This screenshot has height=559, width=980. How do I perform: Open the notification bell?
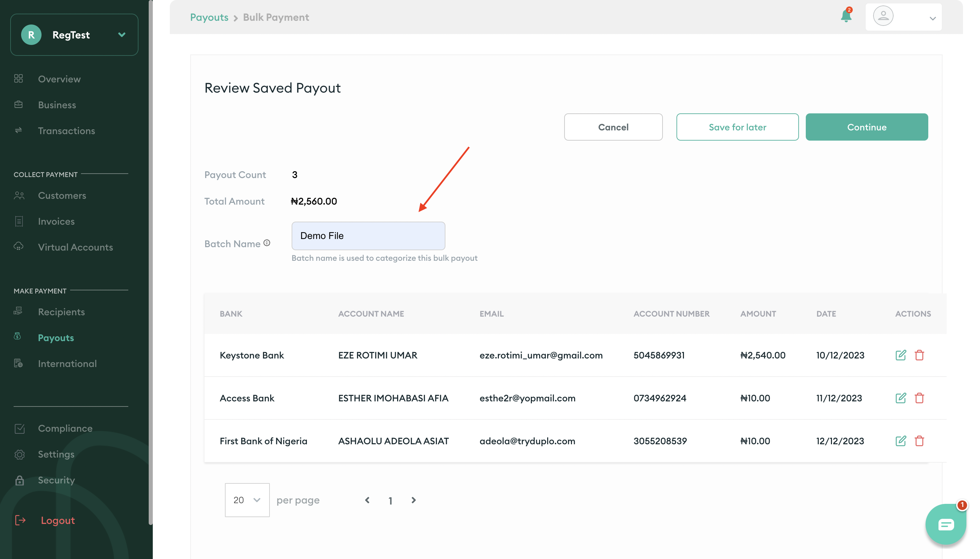pyautogui.click(x=846, y=16)
